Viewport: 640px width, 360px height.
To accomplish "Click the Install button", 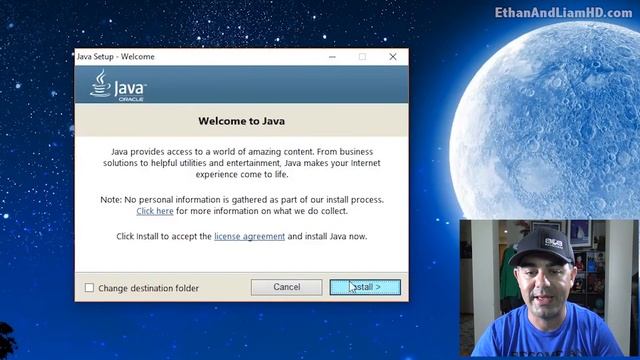I will point(365,287).
